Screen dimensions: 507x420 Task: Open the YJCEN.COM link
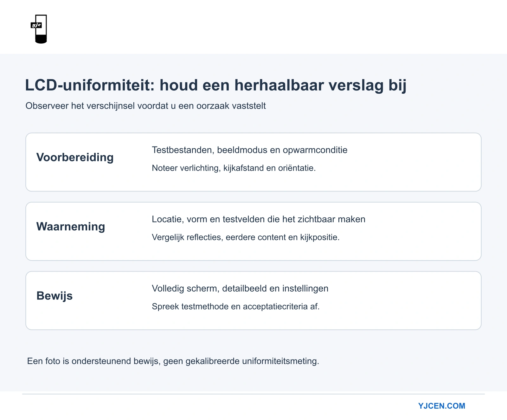(441, 406)
